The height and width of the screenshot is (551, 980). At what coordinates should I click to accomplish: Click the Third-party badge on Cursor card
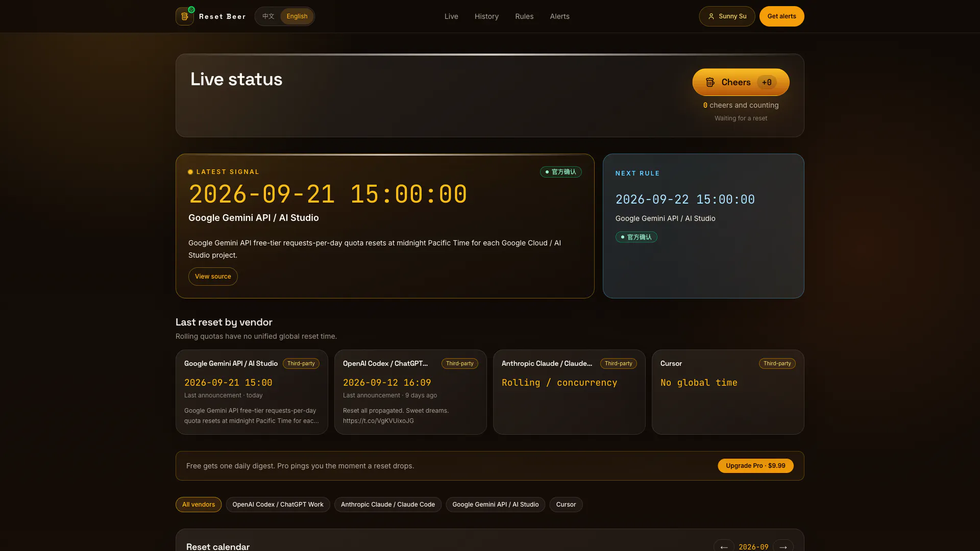(777, 364)
